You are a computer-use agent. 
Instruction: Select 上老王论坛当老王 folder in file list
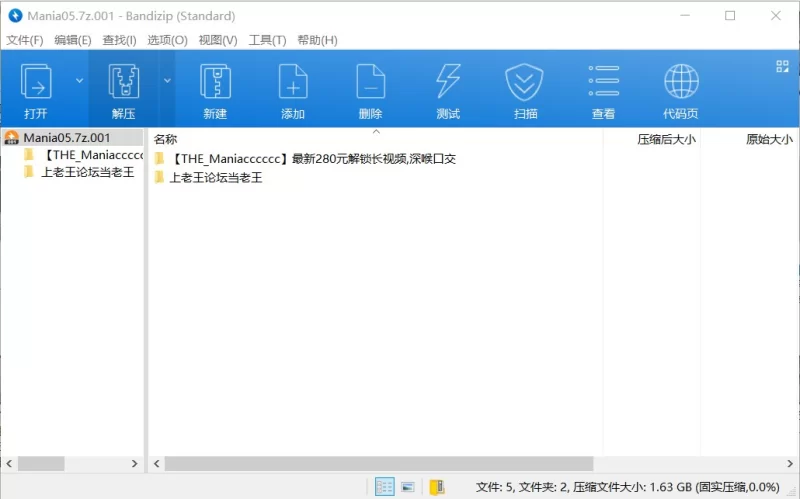click(208, 178)
